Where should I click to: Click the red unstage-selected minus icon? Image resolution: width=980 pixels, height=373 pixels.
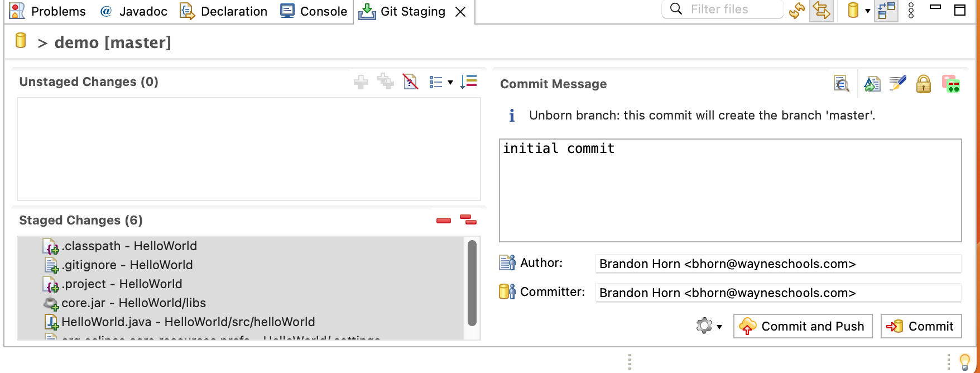tap(444, 221)
